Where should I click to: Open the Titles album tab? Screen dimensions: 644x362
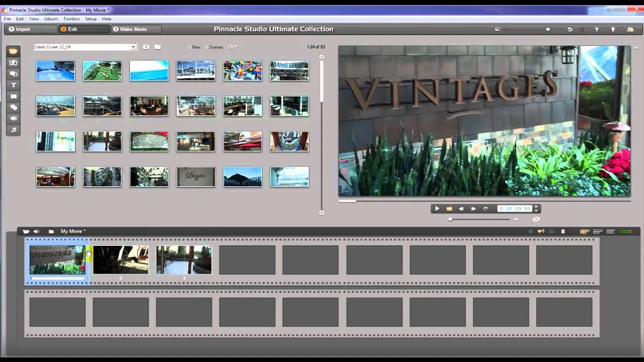tap(13, 85)
